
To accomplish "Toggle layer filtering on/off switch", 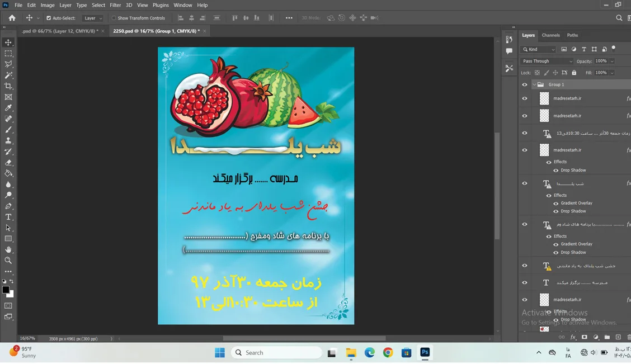I will click(613, 48).
